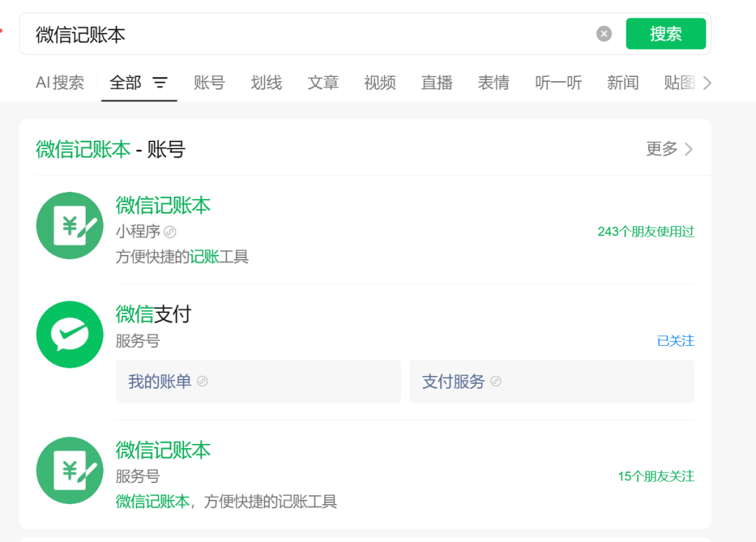Screen dimensions: 756x542
Task: Open the 微信记账本 mini program icon
Action: [70, 225]
